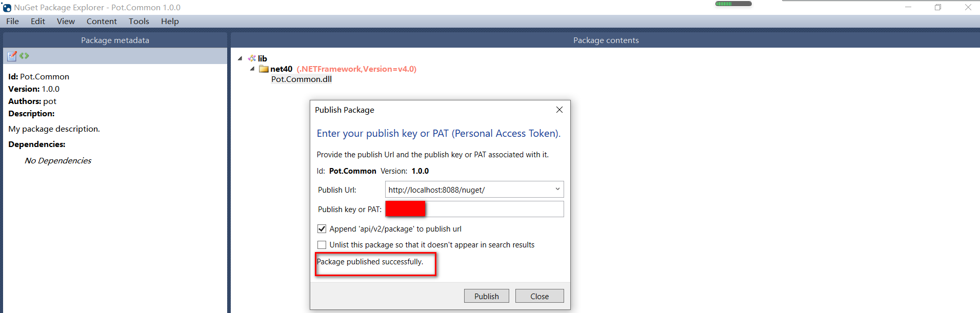Open the View menu
Screen dimensions: 980x313
pyautogui.click(x=66, y=21)
